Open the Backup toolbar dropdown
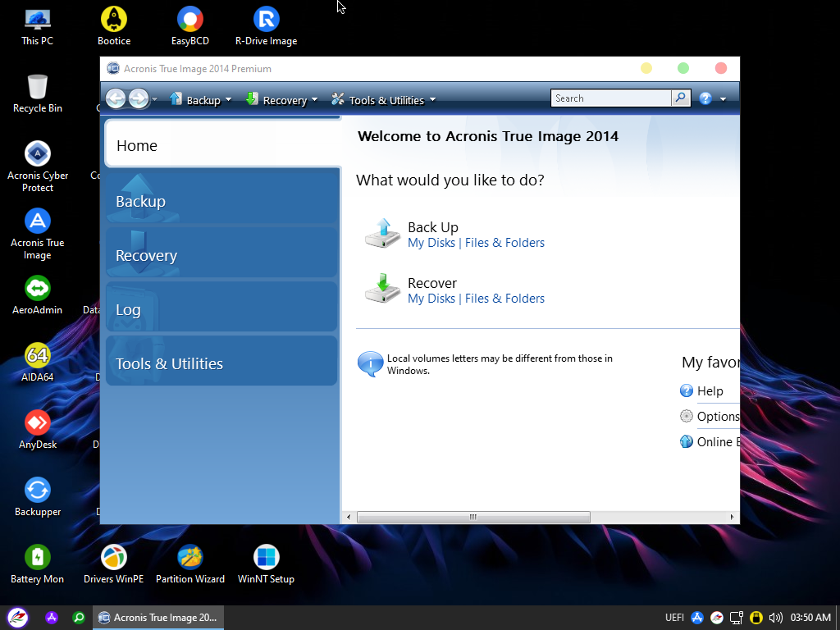The width and height of the screenshot is (840, 630). click(x=200, y=99)
